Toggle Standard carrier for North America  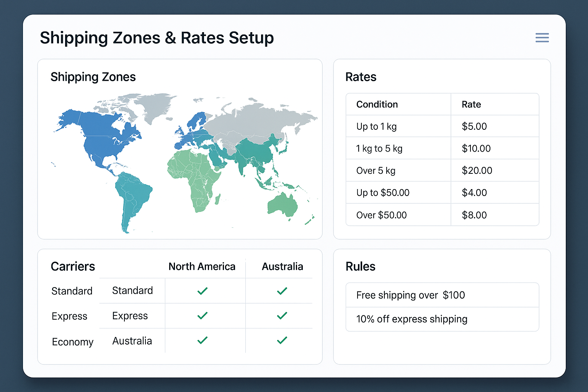203,290
